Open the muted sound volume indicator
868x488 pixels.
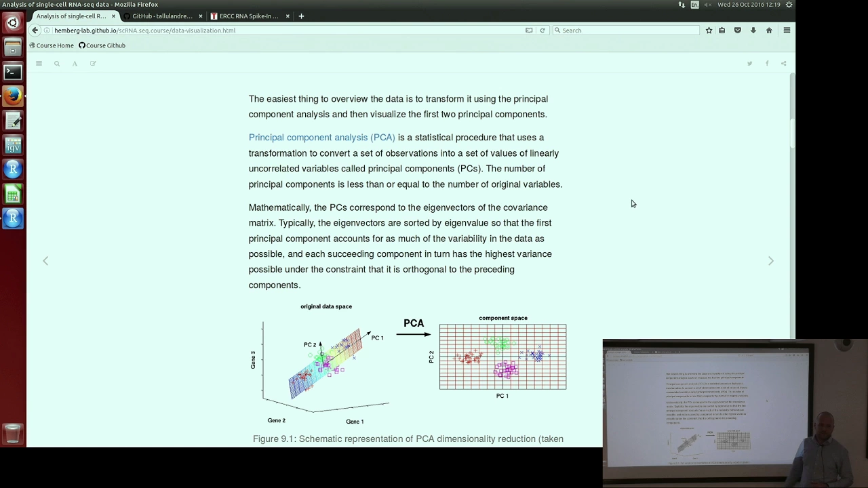708,5
